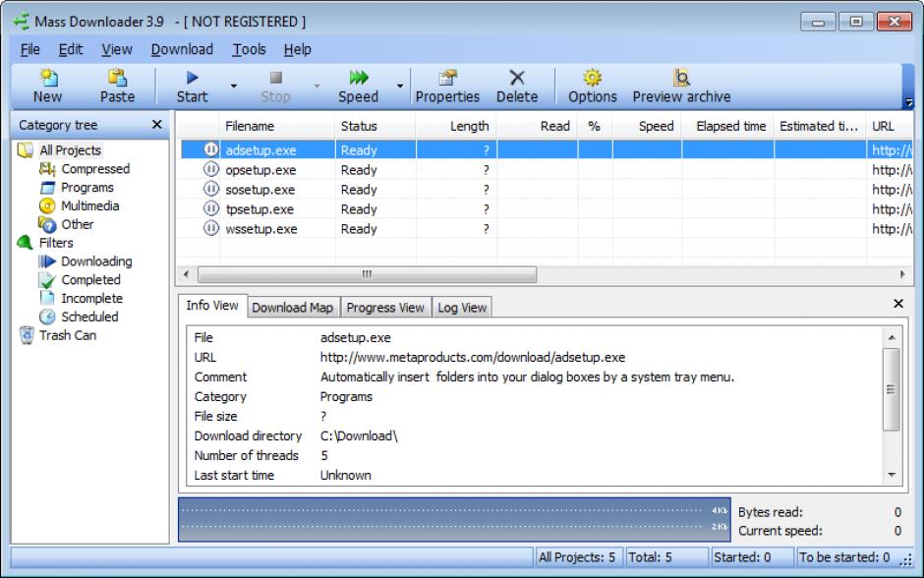The width and height of the screenshot is (924, 578).
Task: Click the download list's right scroll arrow
Action: 902,274
